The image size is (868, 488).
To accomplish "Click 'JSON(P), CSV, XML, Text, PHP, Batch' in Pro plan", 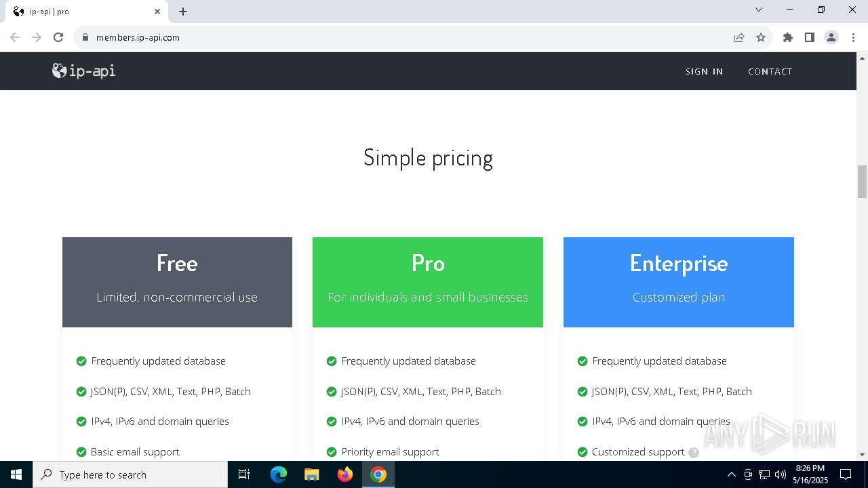I will [x=421, y=391].
